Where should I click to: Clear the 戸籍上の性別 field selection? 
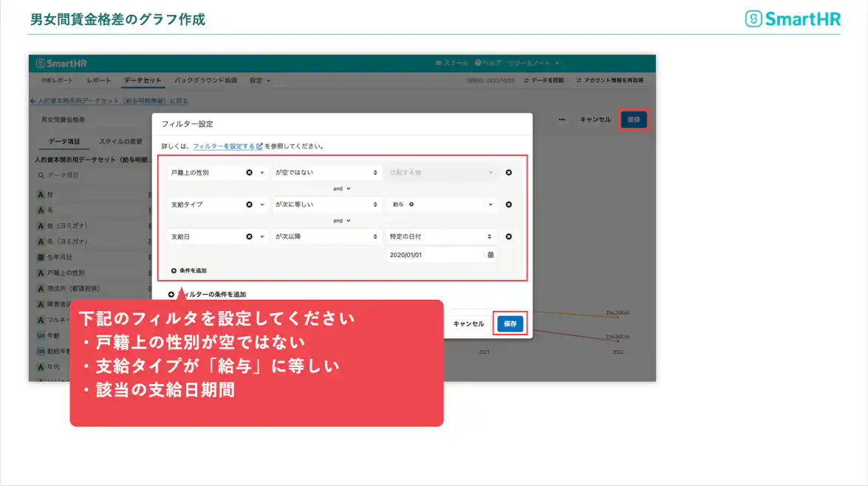pyautogui.click(x=248, y=172)
